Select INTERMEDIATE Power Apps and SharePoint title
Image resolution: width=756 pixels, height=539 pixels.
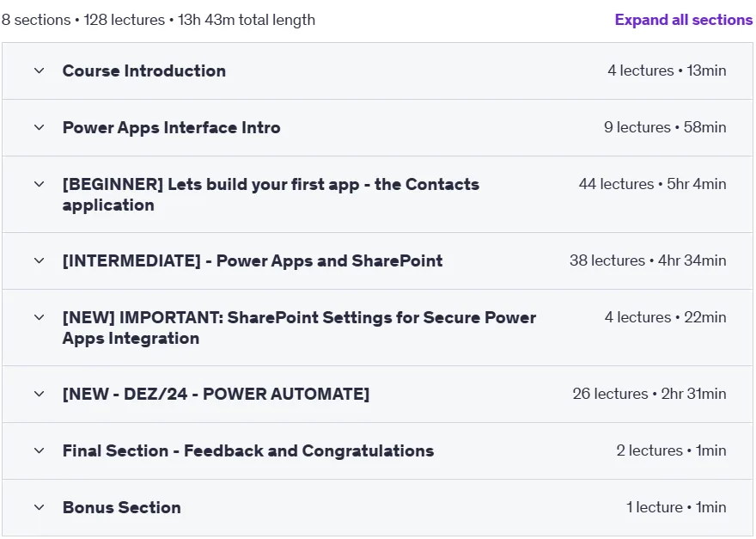pos(253,261)
